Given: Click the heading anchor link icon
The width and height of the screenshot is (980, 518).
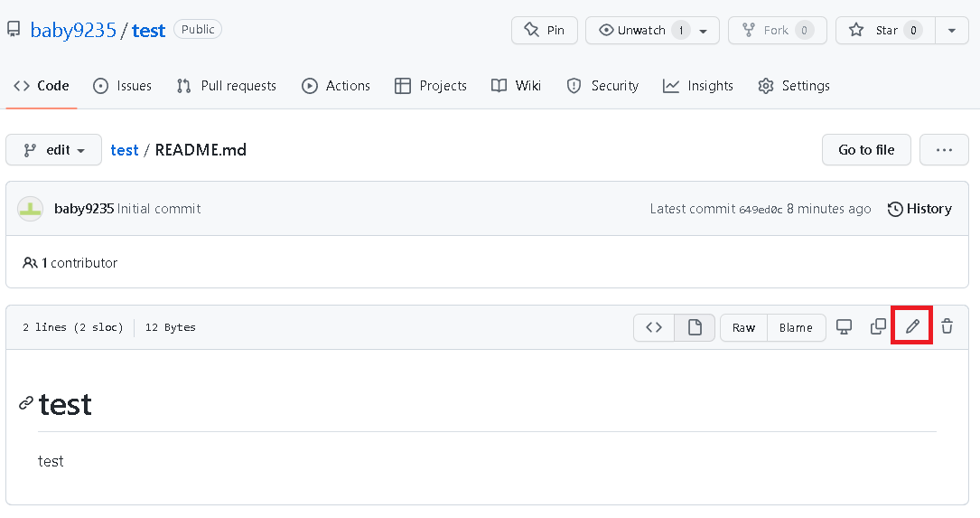Looking at the screenshot, I should [25, 403].
